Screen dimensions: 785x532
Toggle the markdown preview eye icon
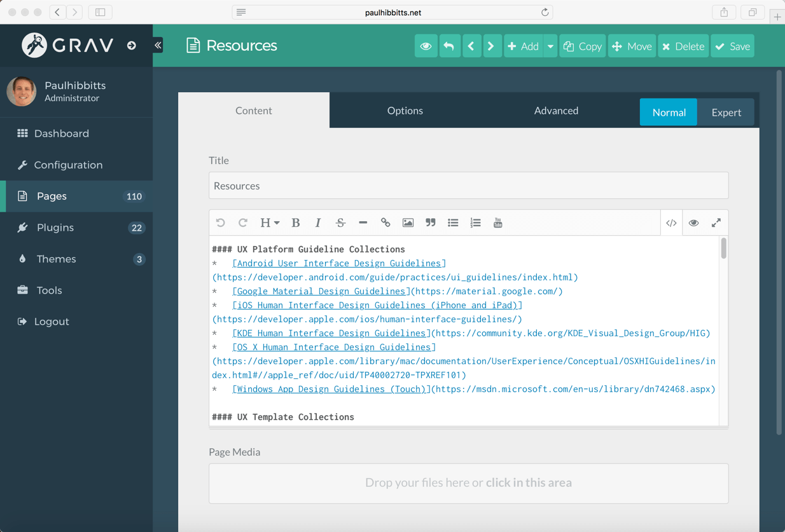(693, 222)
